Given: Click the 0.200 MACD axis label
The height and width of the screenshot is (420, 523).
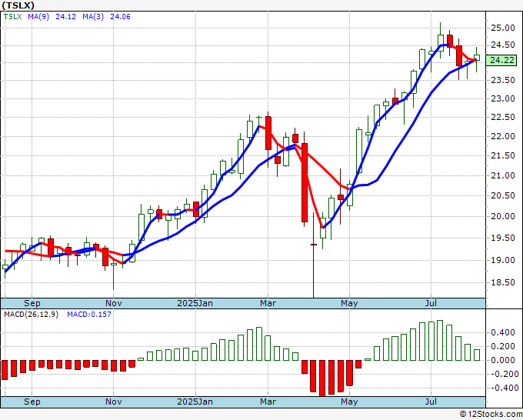Looking at the screenshot, I should coord(503,347).
